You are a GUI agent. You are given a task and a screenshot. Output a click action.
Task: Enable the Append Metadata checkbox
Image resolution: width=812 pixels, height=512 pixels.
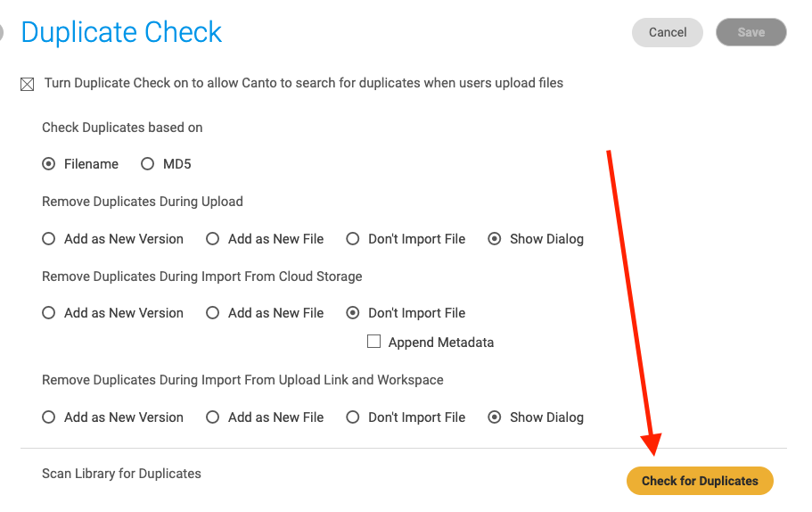(373, 342)
